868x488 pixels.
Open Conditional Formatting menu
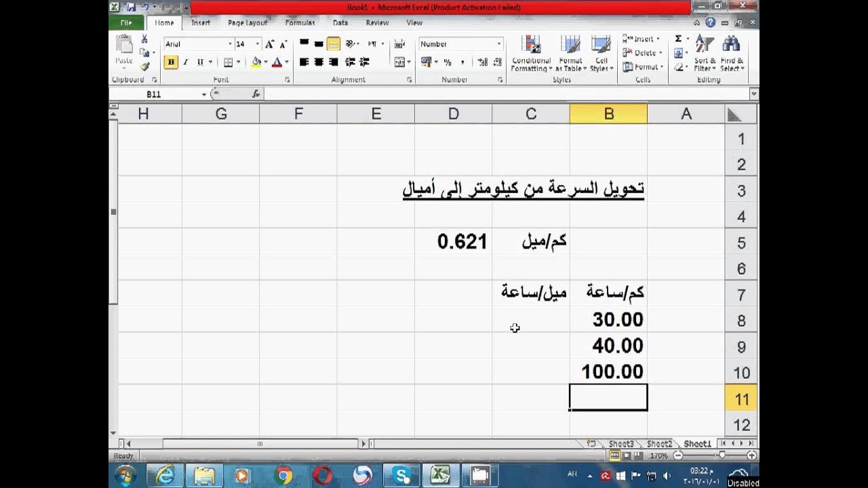[531, 54]
